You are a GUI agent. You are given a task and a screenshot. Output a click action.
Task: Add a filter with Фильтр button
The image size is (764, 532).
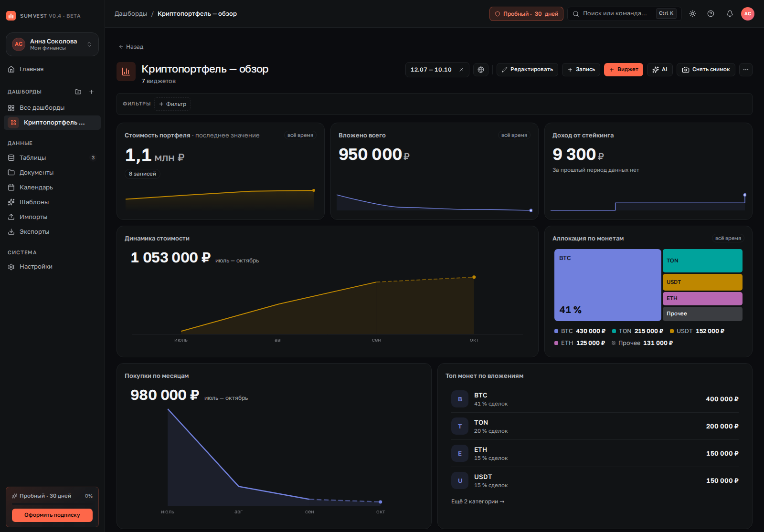coord(172,104)
